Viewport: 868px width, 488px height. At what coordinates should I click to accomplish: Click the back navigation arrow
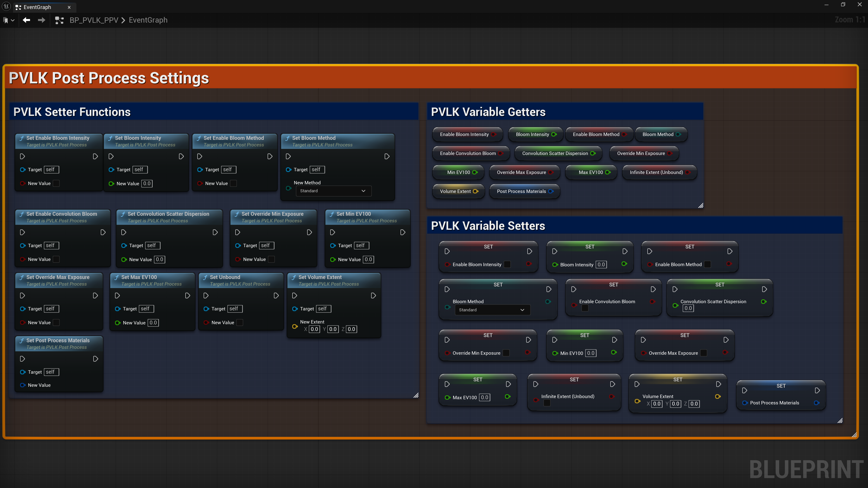[26, 20]
